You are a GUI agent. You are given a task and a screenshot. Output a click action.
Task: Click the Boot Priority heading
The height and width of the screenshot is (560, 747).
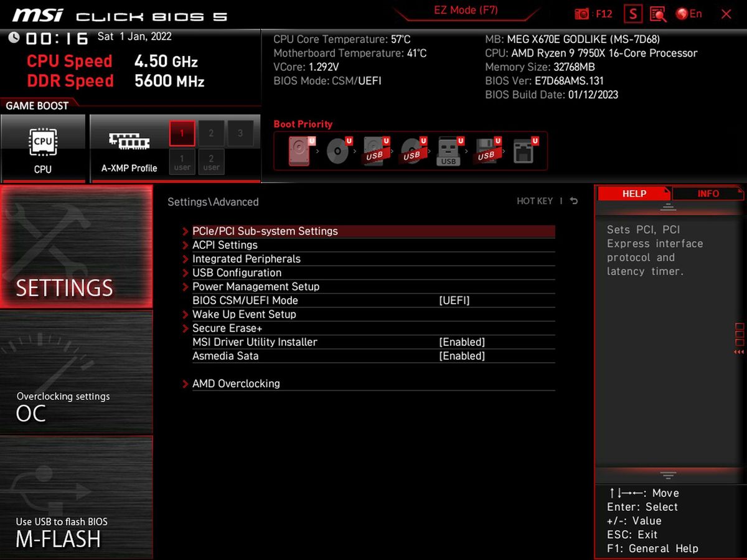coord(303,124)
